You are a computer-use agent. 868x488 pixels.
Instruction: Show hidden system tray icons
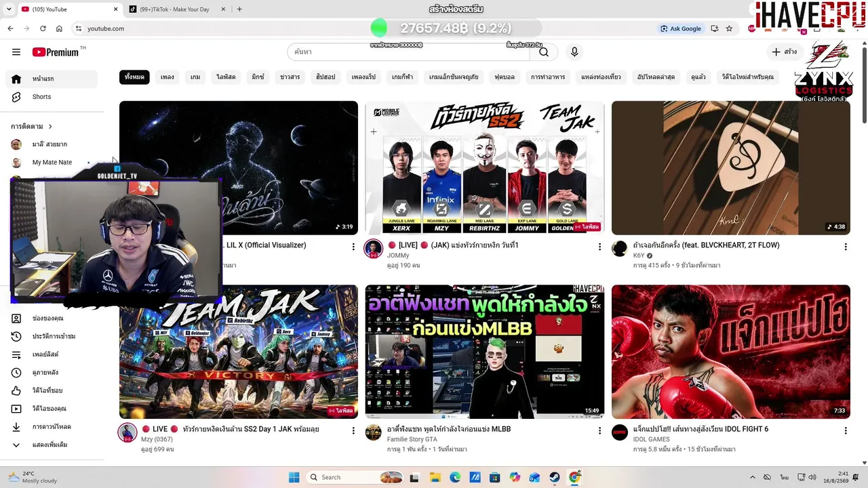click(752, 477)
